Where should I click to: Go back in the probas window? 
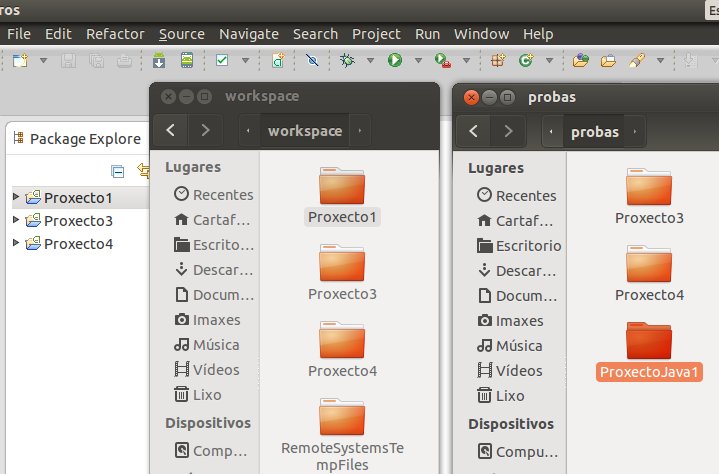(473, 132)
